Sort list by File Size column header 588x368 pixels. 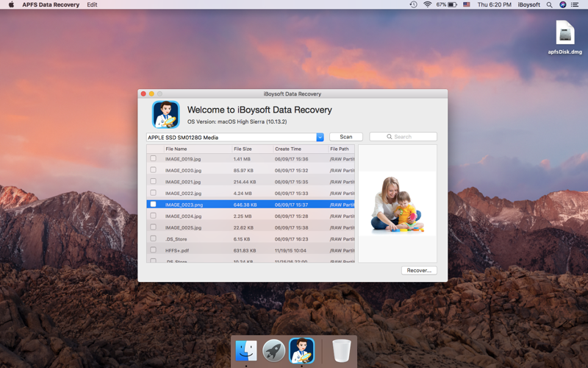click(243, 149)
